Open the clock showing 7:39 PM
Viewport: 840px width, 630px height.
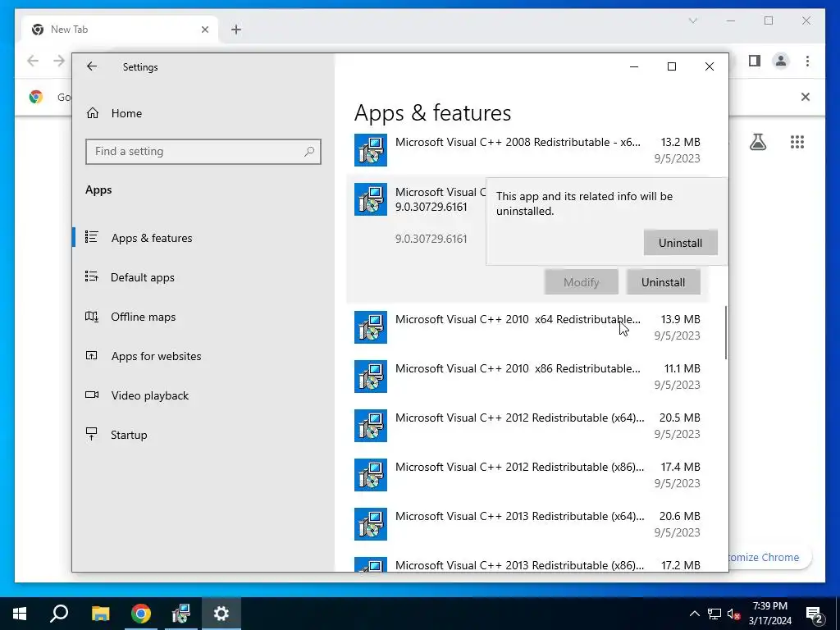click(769, 614)
